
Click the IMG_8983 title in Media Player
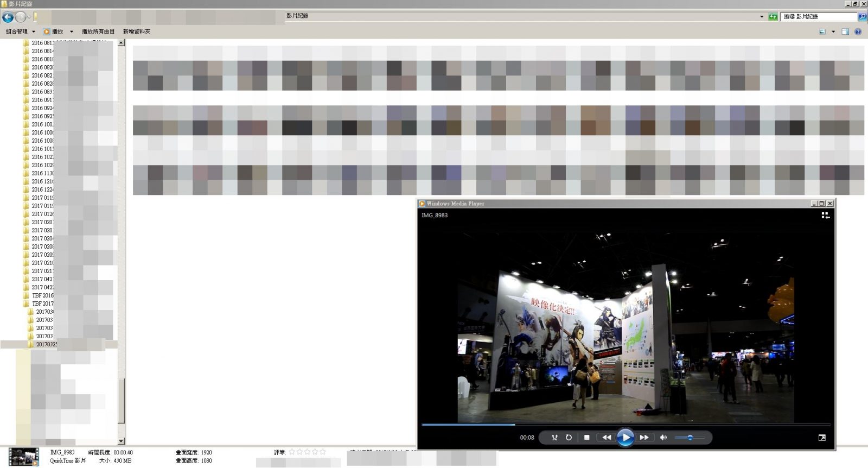(x=435, y=216)
